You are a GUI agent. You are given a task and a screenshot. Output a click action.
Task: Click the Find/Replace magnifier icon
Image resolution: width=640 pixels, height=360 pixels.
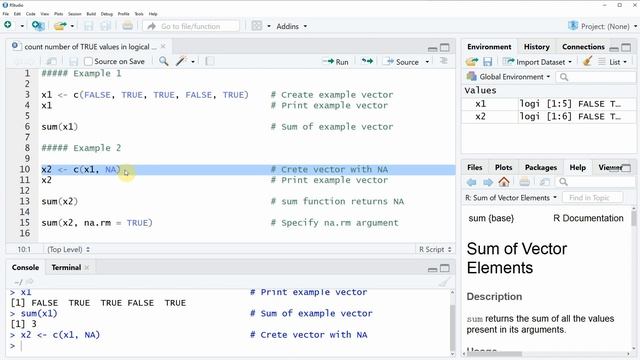coord(163,61)
